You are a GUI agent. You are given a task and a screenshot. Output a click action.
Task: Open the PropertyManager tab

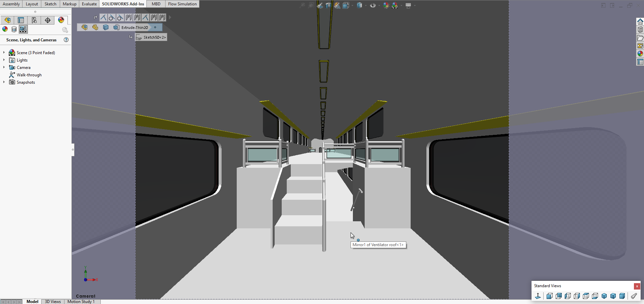click(x=21, y=20)
